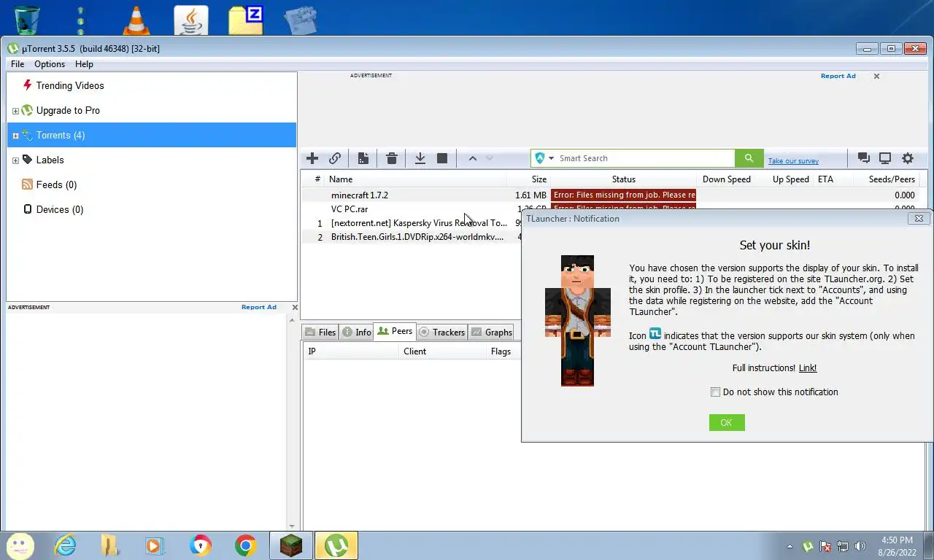Sort torrents by Up Speed column

785,179
